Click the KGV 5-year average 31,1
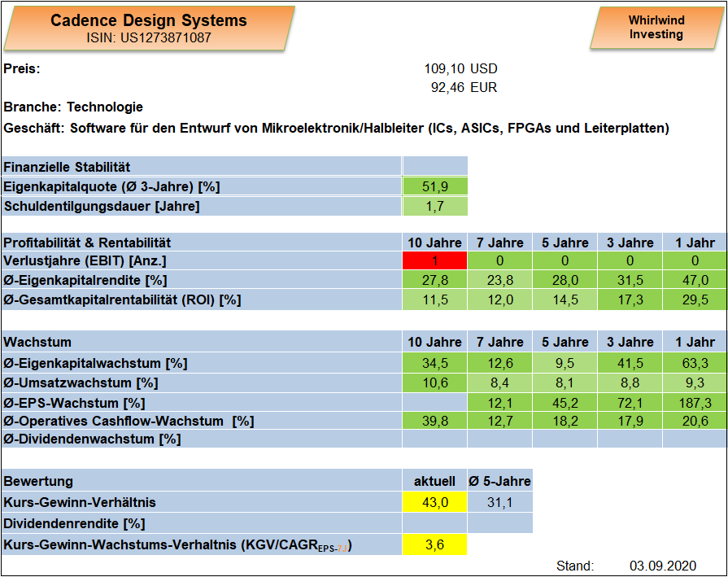The width and height of the screenshot is (728, 577). pyautogui.click(x=500, y=502)
